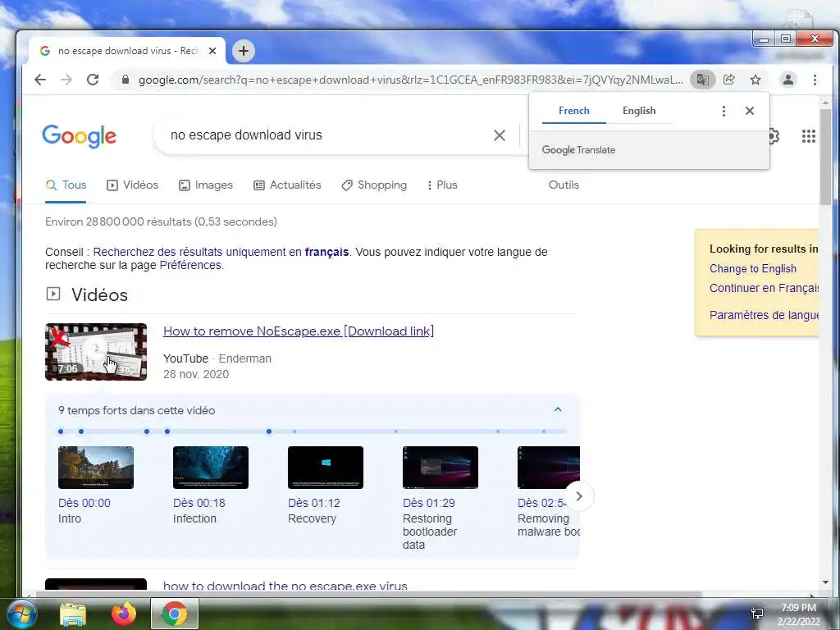Click the browser forward arrow
Image resolution: width=840 pixels, height=630 pixels.
coord(66,80)
